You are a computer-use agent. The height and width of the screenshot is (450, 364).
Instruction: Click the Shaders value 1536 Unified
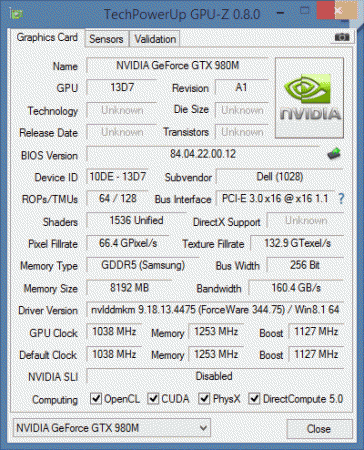(136, 221)
